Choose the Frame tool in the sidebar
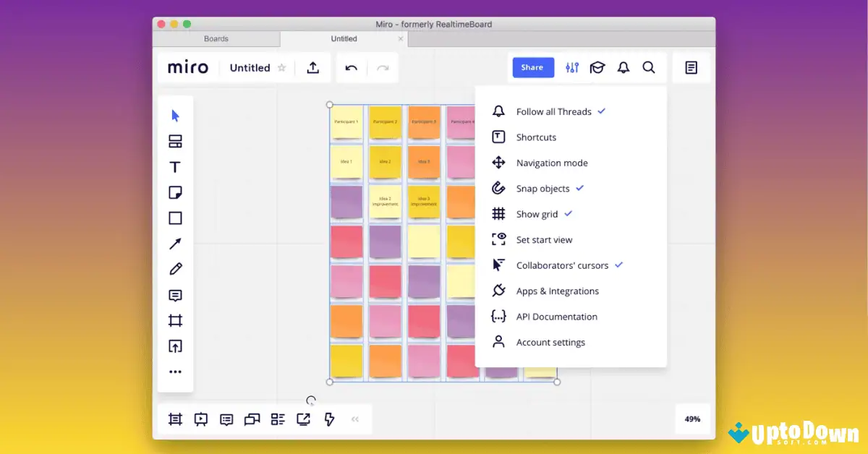 point(175,320)
